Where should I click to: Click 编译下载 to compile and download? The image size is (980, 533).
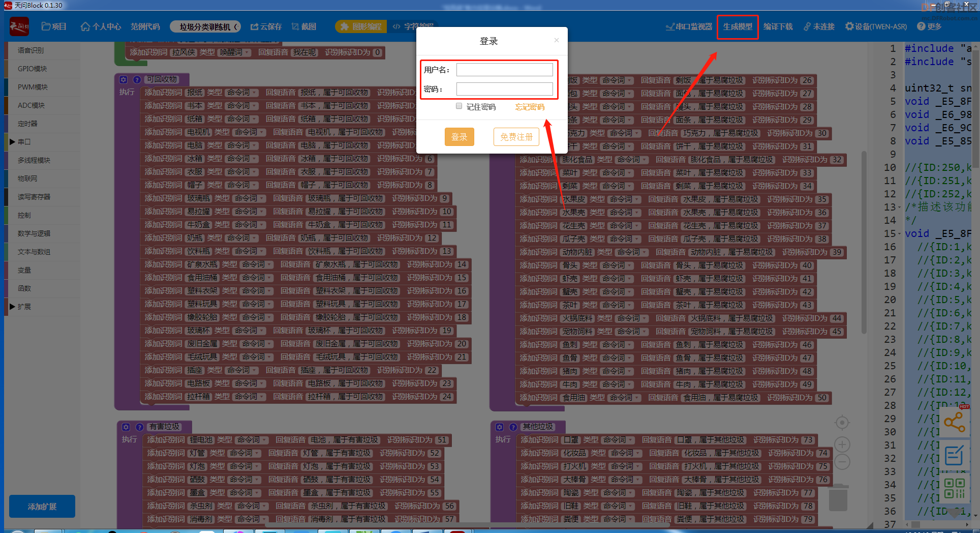(x=778, y=26)
